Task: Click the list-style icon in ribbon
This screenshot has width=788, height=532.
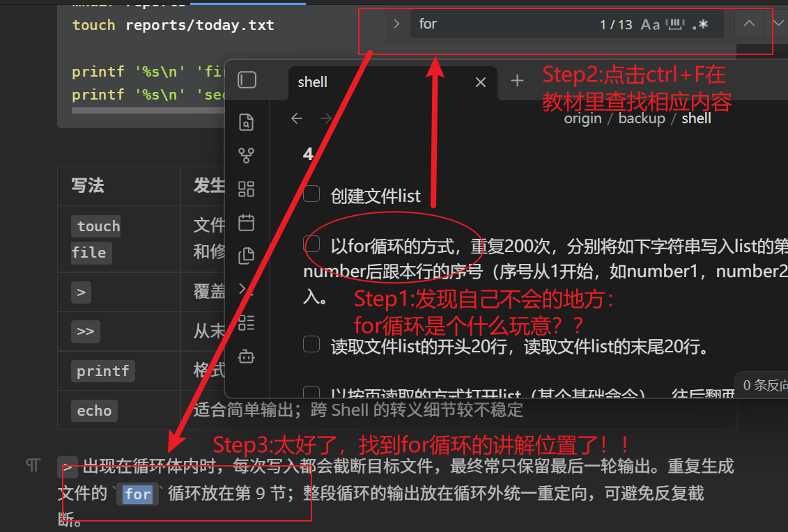Action: (x=246, y=322)
